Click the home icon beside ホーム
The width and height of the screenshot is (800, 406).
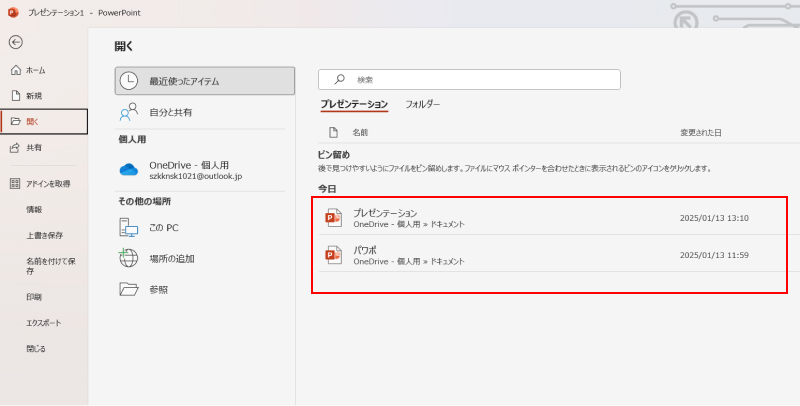(16, 70)
